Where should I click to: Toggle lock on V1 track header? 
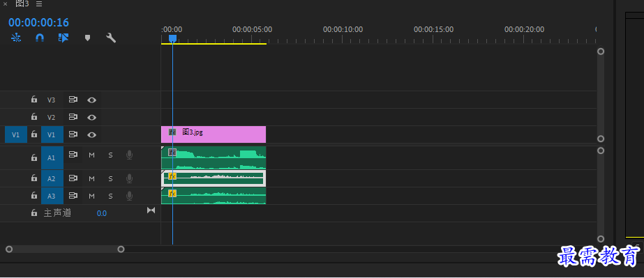[34, 134]
